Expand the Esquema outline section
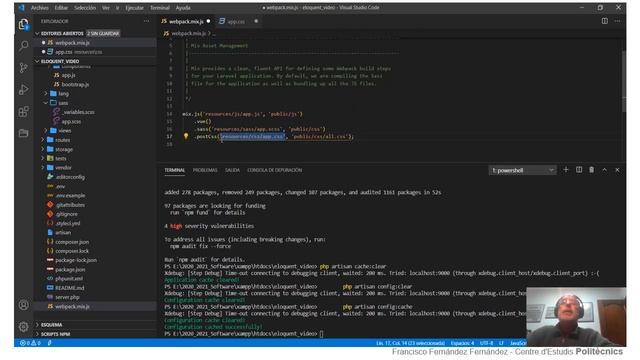This screenshot has height=360, width=640. 51,325
